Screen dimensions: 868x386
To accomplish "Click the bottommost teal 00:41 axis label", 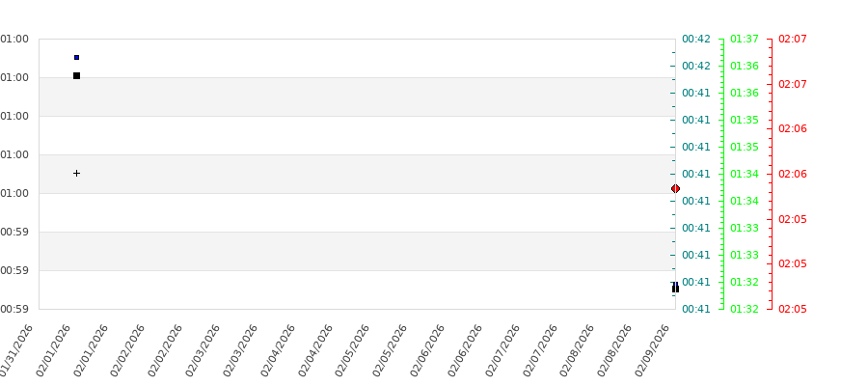I will pos(695,309).
